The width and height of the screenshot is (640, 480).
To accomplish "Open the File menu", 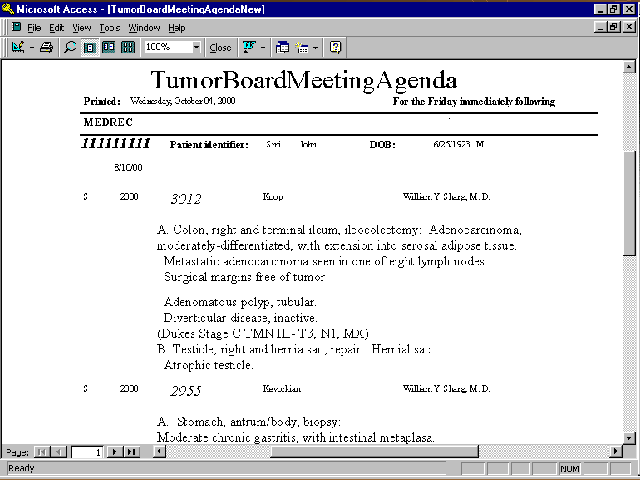I will point(33,27).
